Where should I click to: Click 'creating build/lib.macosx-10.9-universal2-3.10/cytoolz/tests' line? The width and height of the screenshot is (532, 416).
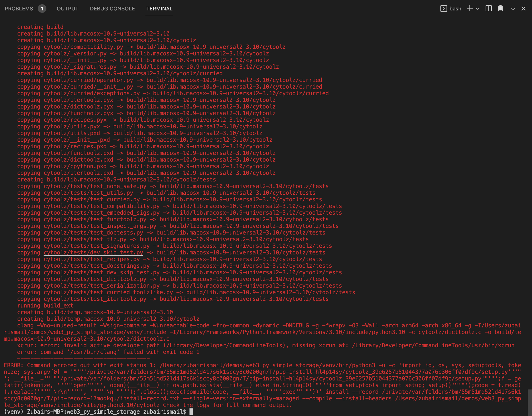click(x=117, y=180)
